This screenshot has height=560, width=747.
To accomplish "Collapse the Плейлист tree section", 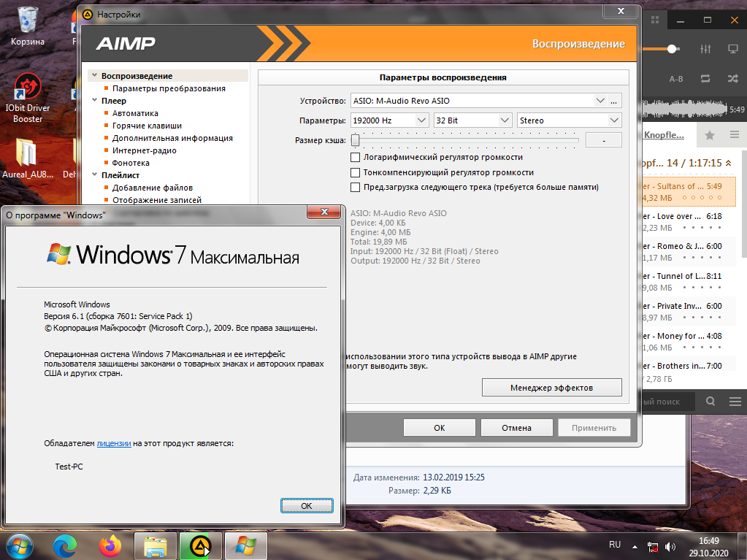I will pyautogui.click(x=94, y=174).
